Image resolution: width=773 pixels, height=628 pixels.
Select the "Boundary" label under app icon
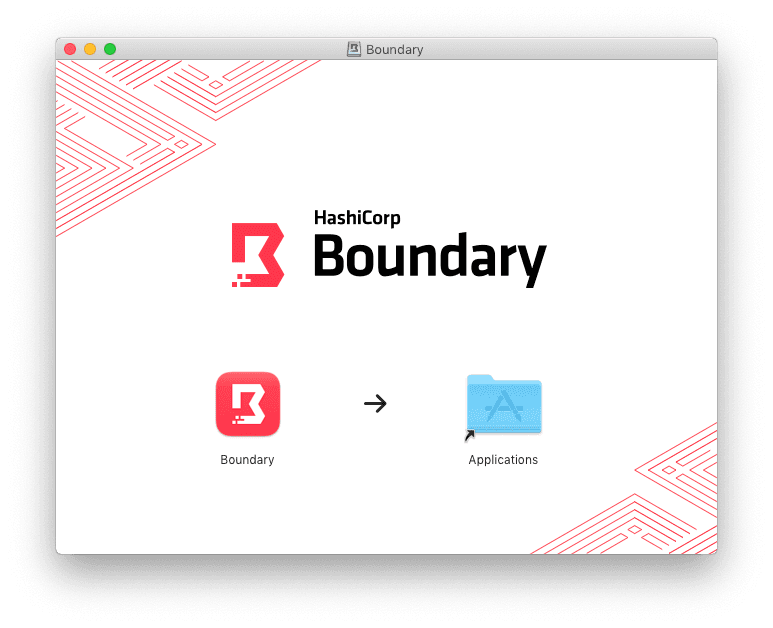tap(247, 460)
